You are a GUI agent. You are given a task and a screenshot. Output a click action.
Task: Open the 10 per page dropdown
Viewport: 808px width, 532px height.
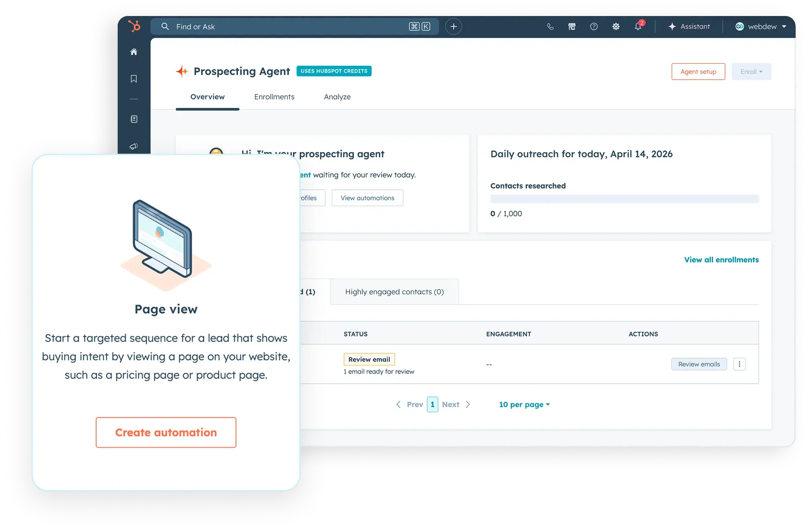[x=524, y=405]
